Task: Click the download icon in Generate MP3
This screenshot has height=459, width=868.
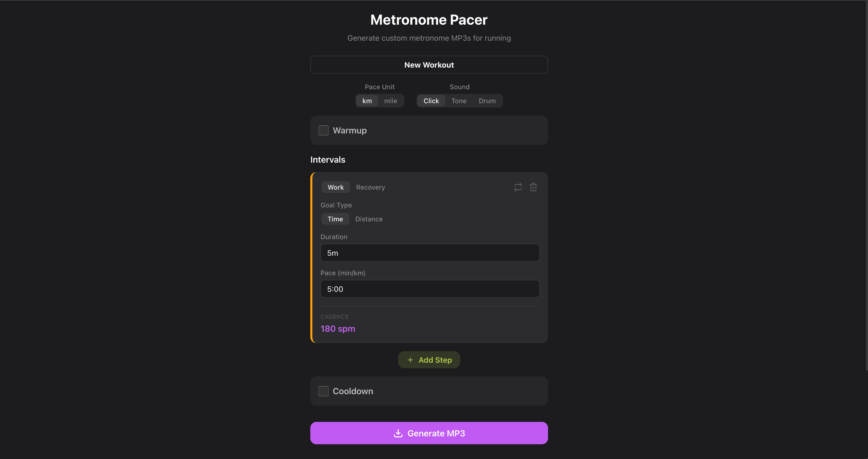Action: click(x=398, y=433)
